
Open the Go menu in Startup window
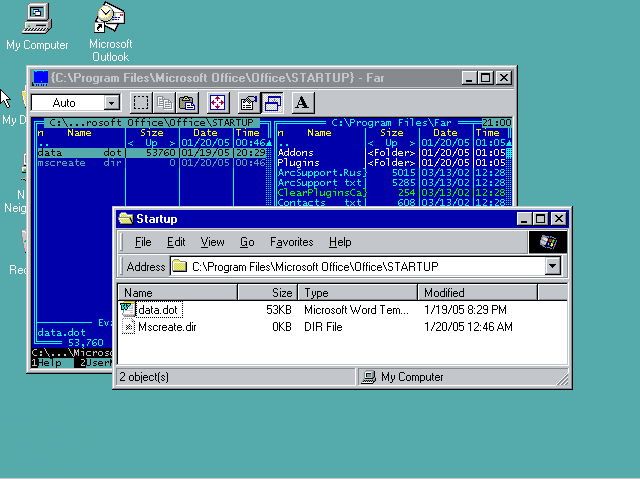247,242
